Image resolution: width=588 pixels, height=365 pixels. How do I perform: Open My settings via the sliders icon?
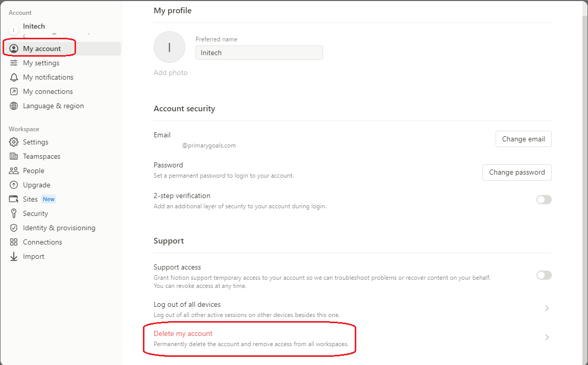(14, 62)
